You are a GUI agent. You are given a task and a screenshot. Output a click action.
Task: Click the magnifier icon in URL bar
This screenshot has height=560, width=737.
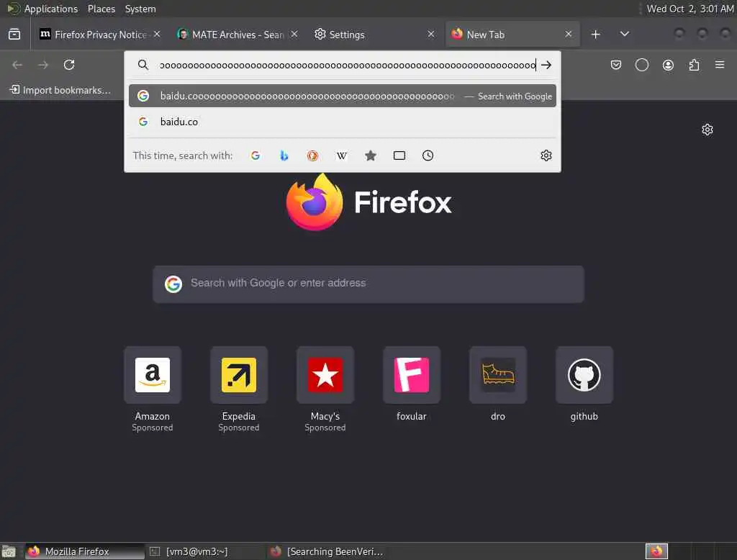click(x=143, y=65)
